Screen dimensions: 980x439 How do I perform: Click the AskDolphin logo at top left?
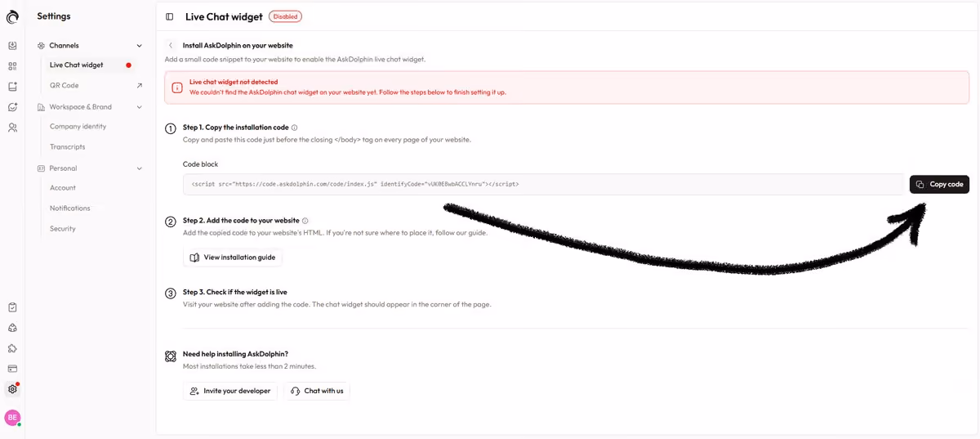click(12, 16)
